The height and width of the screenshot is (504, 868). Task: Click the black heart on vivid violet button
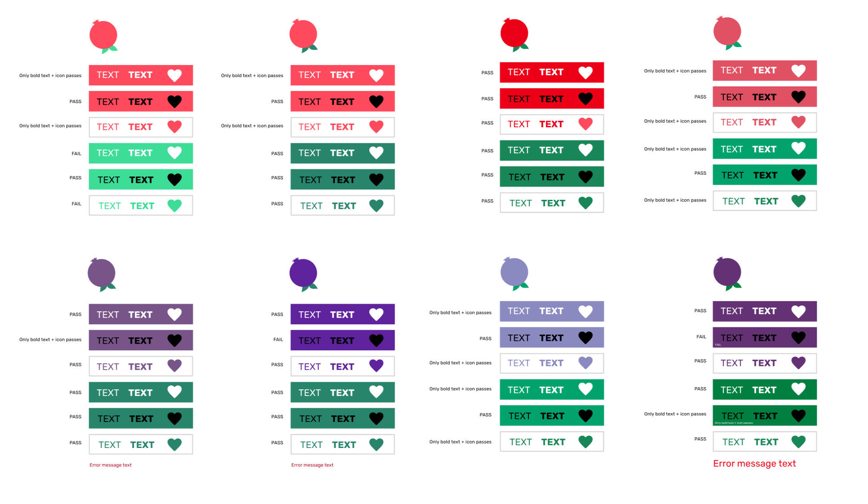[x=376, y=340]
